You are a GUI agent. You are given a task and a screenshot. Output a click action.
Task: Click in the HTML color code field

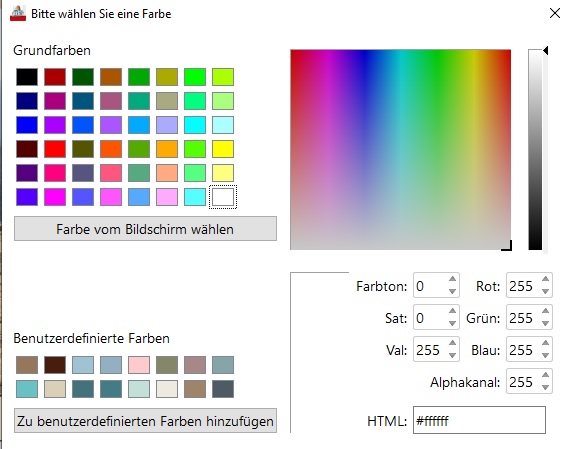[x=479, y=420]
